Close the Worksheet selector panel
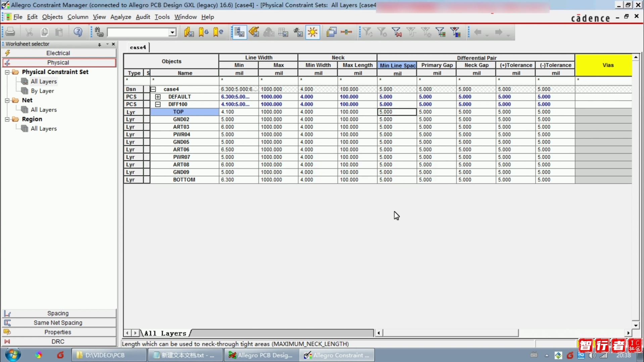This screenshot has width=644, height=362. tap(113, 44)
